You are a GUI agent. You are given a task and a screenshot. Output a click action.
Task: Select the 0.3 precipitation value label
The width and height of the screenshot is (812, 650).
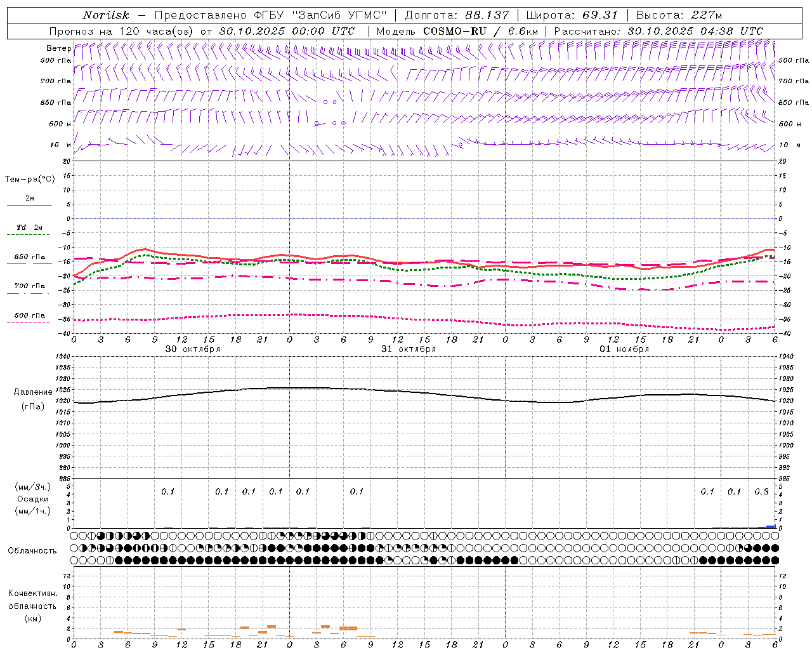click(761, 491)
